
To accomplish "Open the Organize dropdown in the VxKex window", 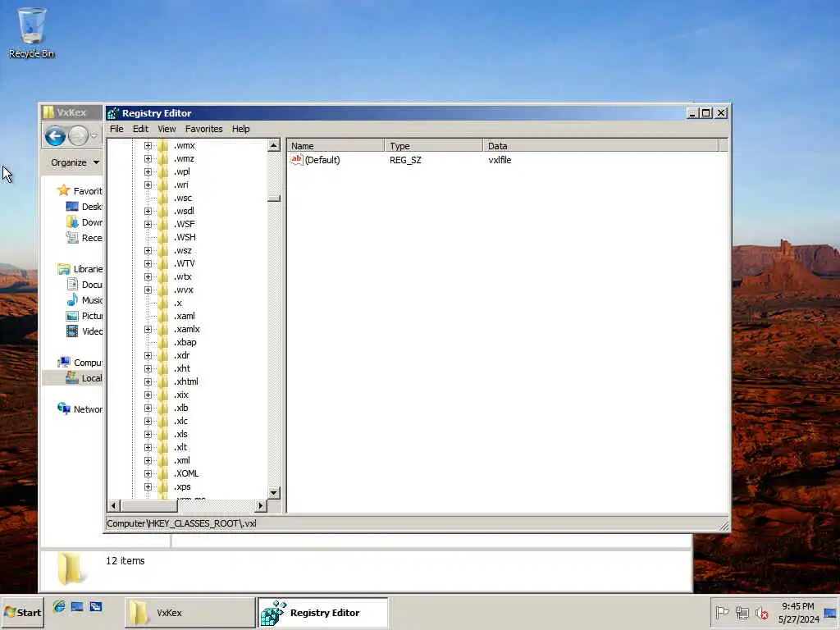I will click(75, 162).
